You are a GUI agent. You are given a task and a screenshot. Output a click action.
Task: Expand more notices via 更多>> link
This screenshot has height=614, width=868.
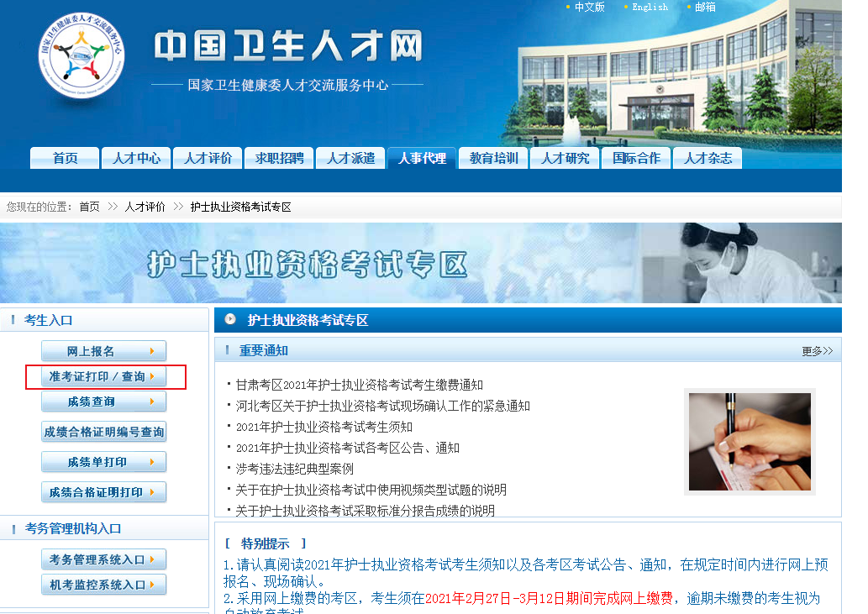coord(817,351)
